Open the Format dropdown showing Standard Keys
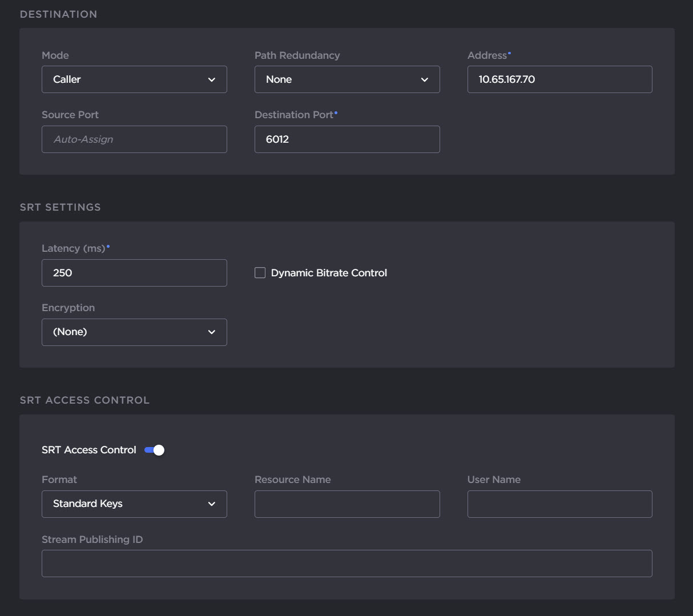 [134, 504]
